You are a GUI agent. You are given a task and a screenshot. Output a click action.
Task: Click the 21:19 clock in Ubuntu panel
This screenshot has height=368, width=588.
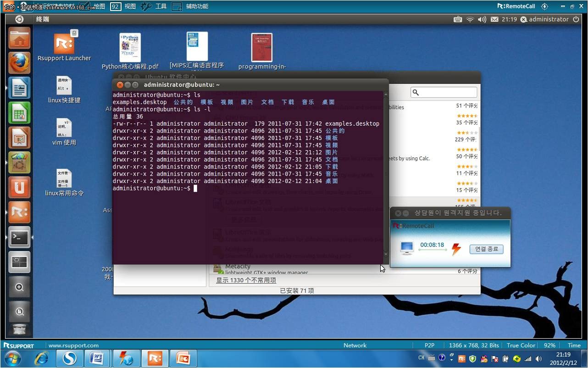[x=509, y=19]
